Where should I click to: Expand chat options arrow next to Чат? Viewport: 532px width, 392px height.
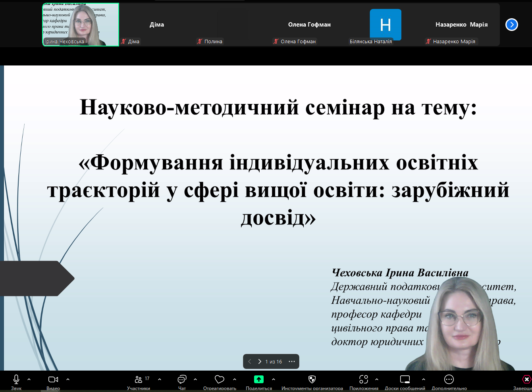pos(195,379)
